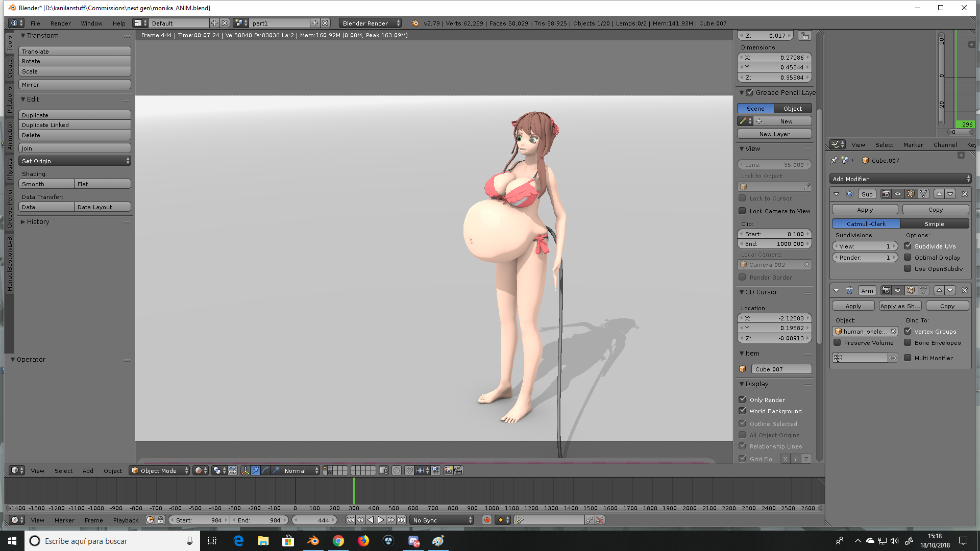Jump to the previous keyframe

click(x=360, y=520)
